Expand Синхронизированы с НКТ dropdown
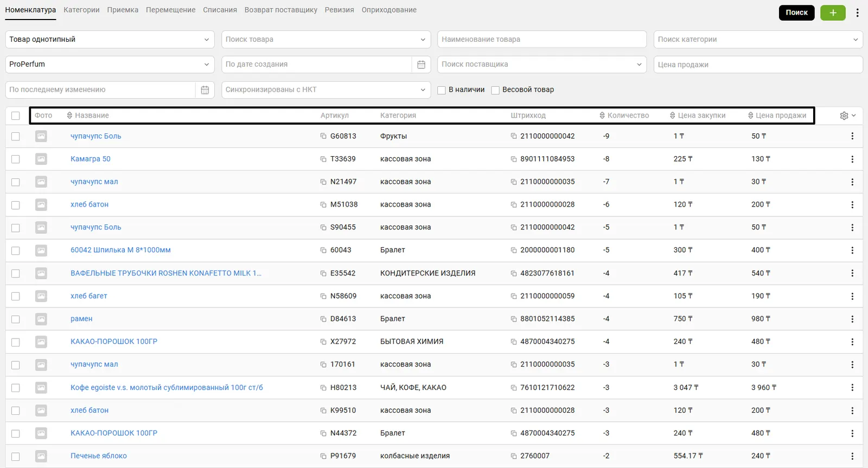The width and height of the screenshot is (868, 468). [x=325, y=90]
